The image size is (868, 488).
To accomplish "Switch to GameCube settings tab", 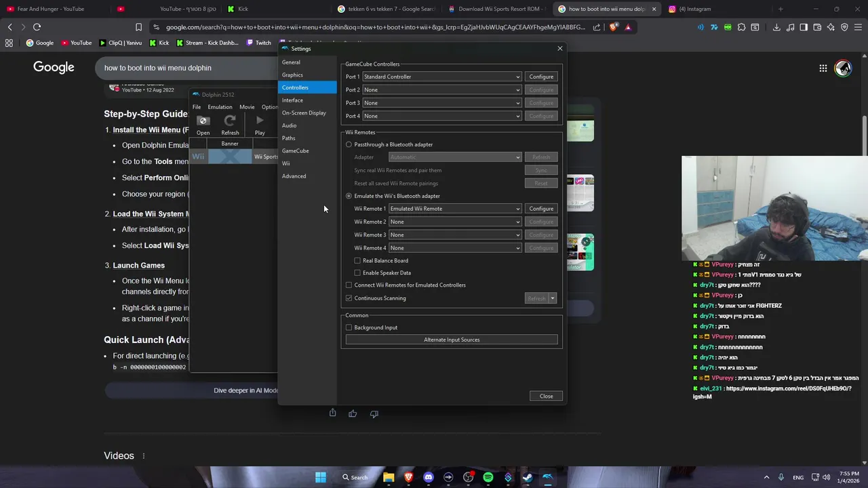I will tap(307, 150).
